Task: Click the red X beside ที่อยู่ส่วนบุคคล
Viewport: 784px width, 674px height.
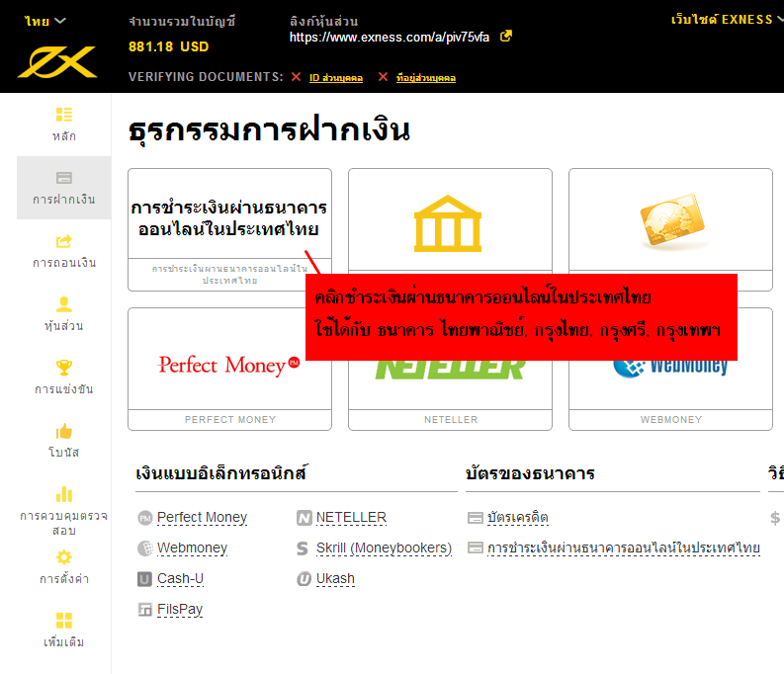Action: tap(383, 77)
